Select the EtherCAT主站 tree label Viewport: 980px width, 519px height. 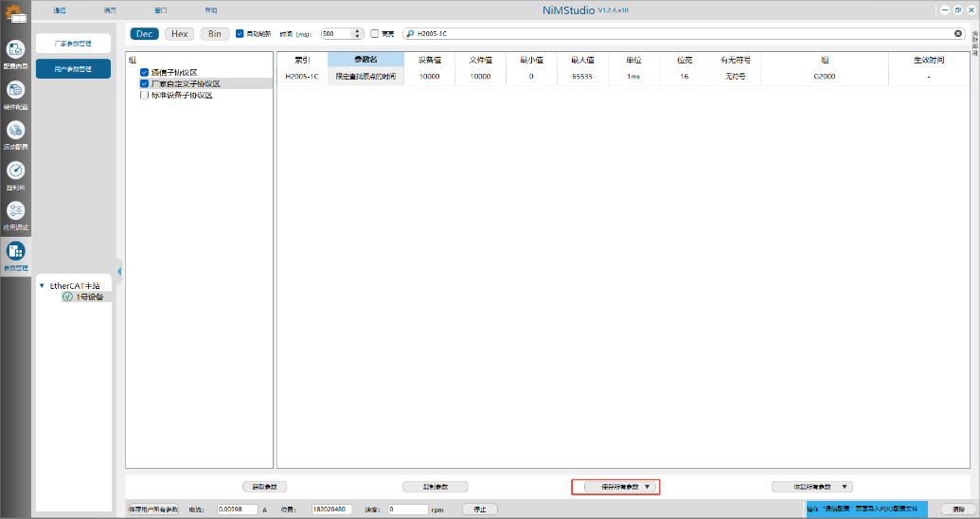click(75, 286)
